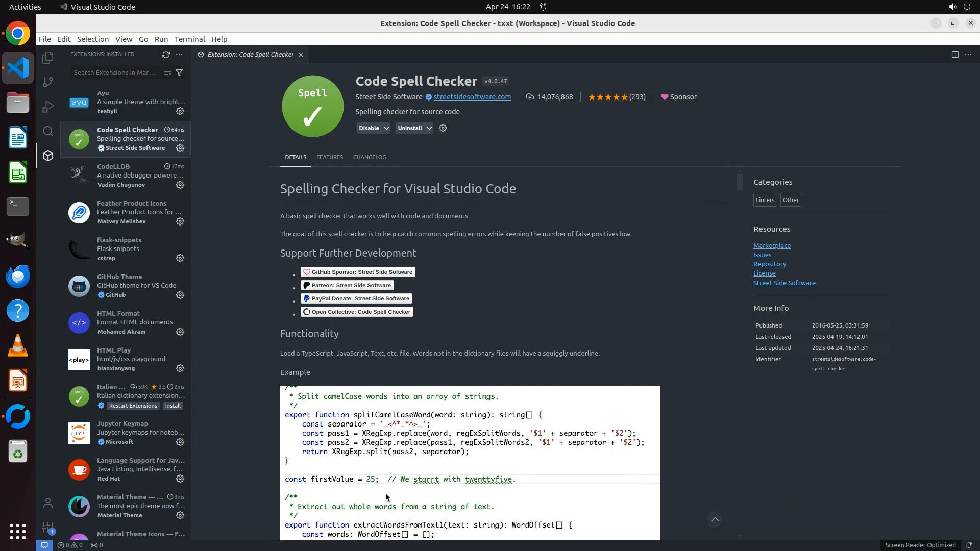980x551 pixels.
Task: Open the Terminal menu
Action: coord(189,39)
